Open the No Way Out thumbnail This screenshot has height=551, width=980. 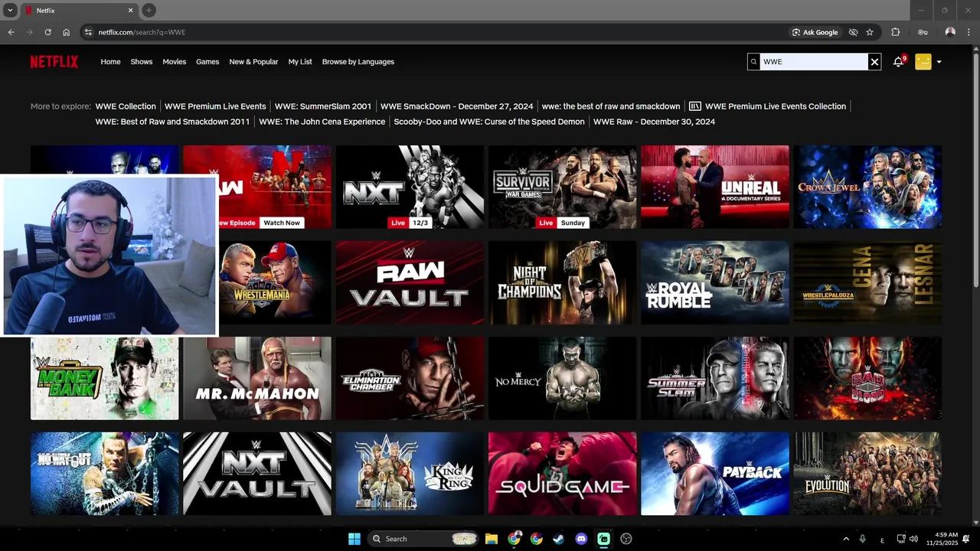[105, 474]
